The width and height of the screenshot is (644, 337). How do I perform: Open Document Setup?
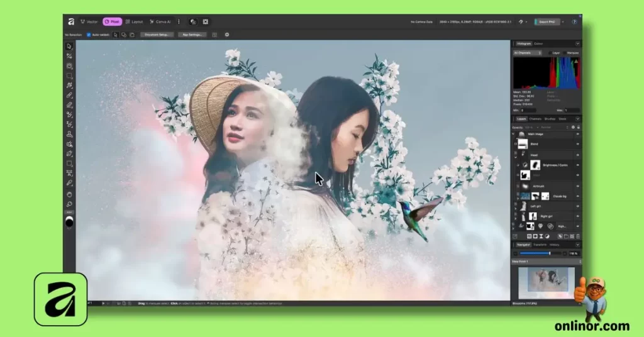point(157,35)
